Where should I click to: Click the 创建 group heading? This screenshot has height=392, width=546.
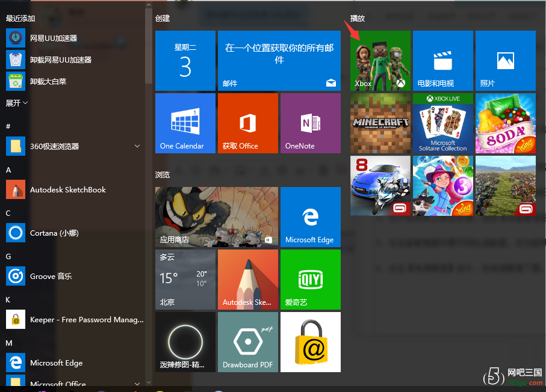(163, 18)
